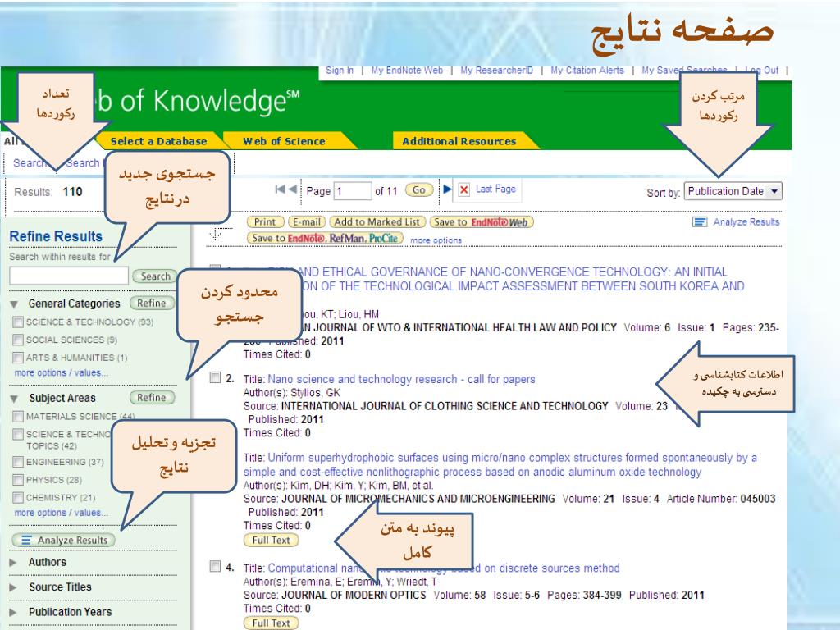
Task: Click Add to Marked List button
Action: coord(377,222)
